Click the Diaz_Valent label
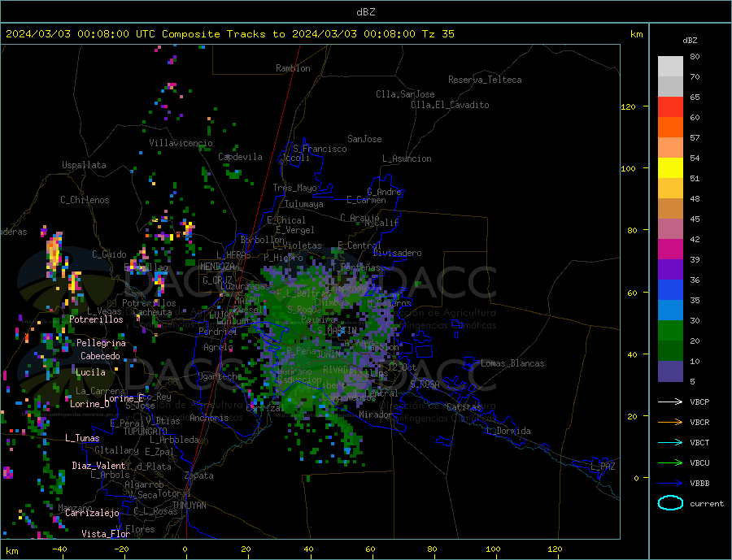 point(98,466)
